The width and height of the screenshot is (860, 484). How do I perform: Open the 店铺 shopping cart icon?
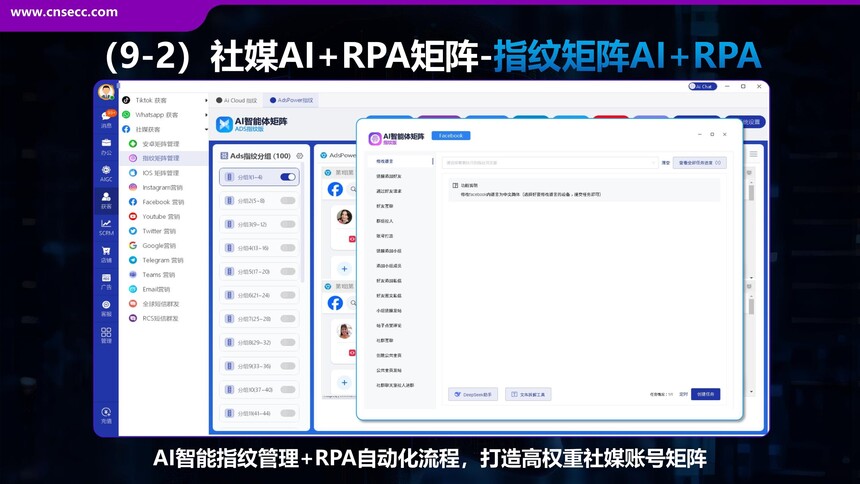(106, 254)
